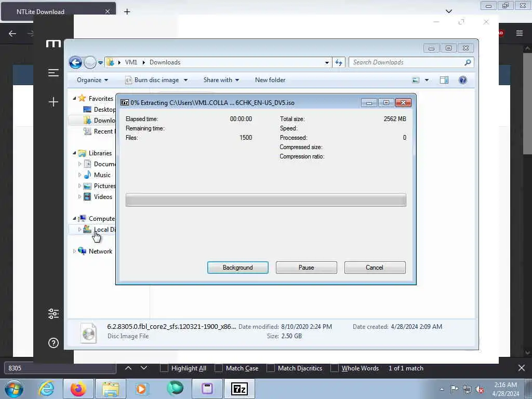This screenshot has height=399, width=532.
Task: Open the Organize menu
Action: click(92, 80)
